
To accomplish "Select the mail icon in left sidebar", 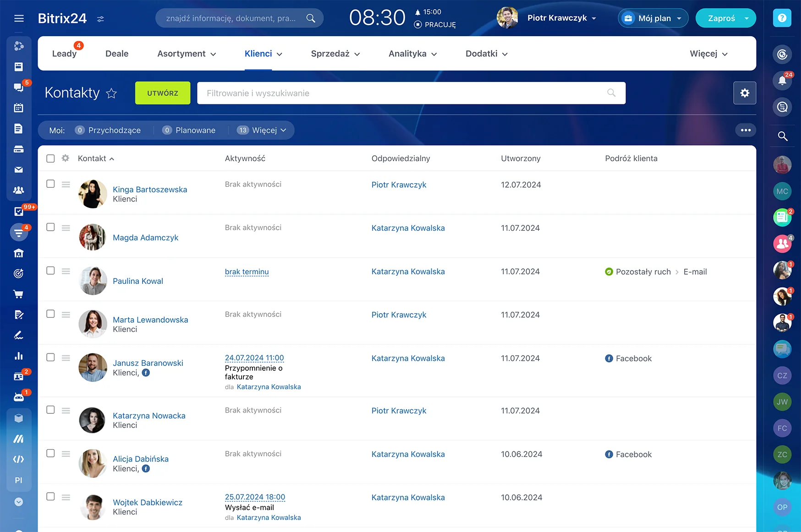I will point(19,169).
